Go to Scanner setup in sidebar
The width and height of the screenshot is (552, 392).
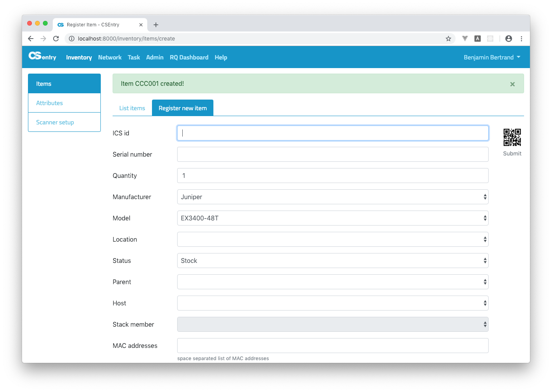coord(55,122)
